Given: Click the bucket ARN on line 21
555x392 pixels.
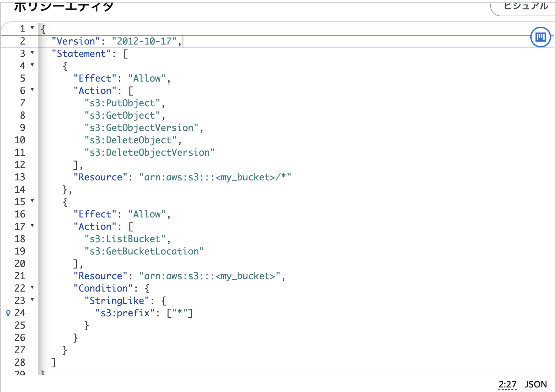Looking at the screenshot, I should [x=210, y=276].
